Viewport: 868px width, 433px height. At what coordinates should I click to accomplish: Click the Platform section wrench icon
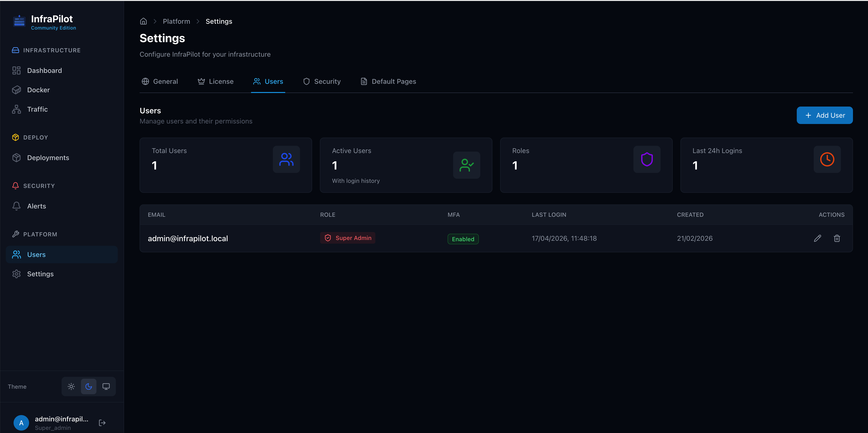click(16, 234)
